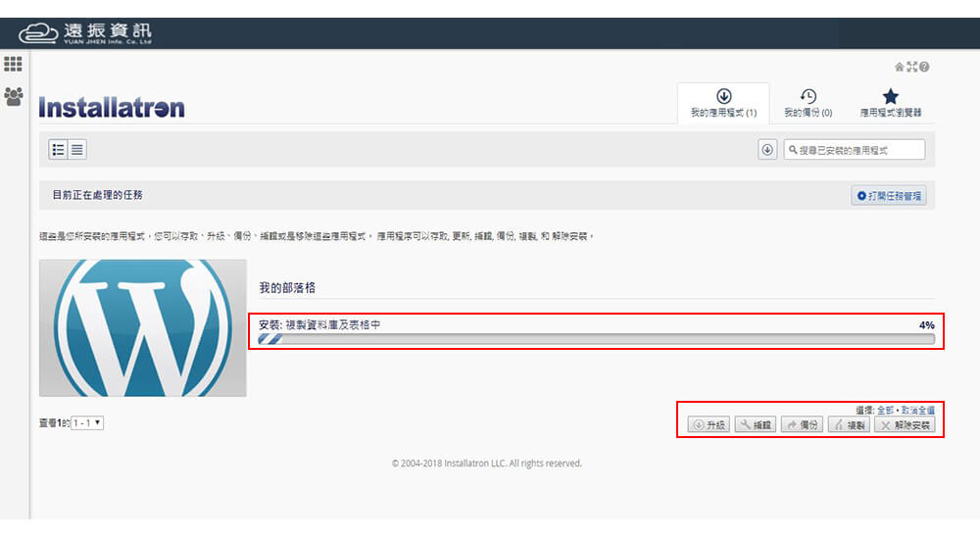Image resolution: width=980 pixels, height=539 pixels.
Task: Click the home icon at top right
Action: [900, 67]
